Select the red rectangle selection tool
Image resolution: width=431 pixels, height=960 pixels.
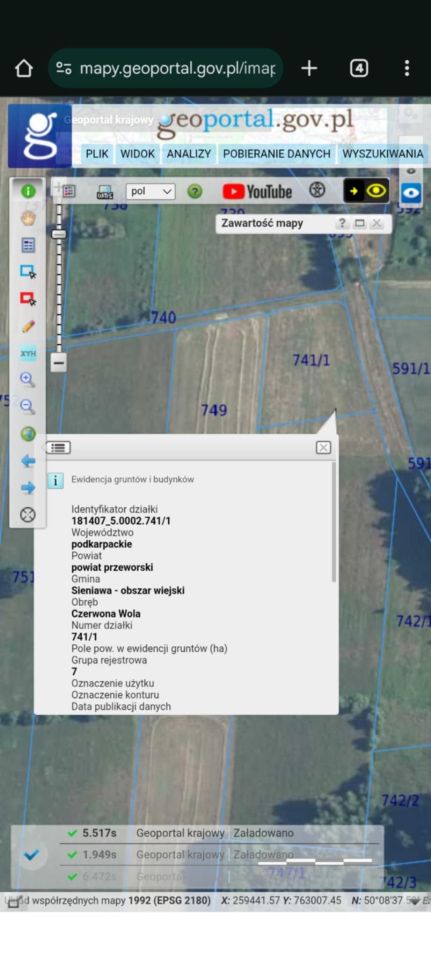[28, 299]
